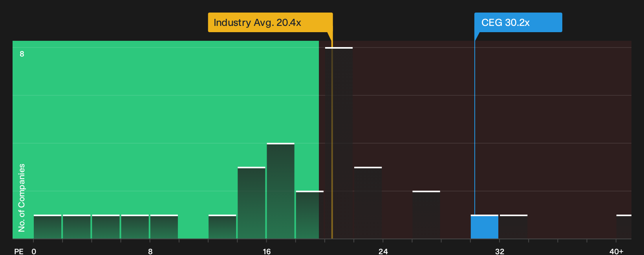The image size is (644, 255).
Task: Click the bar at PE 22-24
Action: point(368,203)
